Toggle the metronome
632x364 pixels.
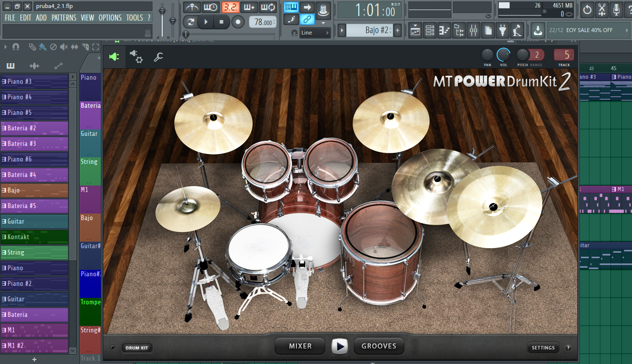[x=192, y=8]
